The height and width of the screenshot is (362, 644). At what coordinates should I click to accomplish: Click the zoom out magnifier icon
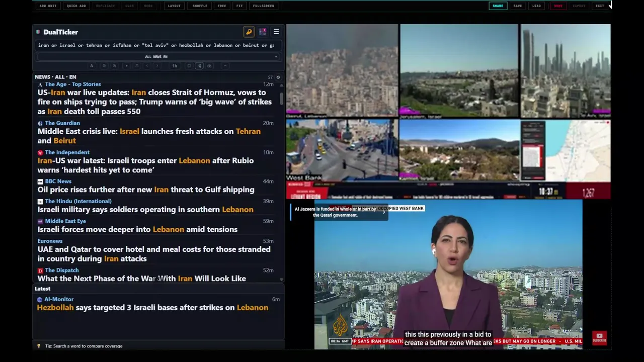point(104,66)
